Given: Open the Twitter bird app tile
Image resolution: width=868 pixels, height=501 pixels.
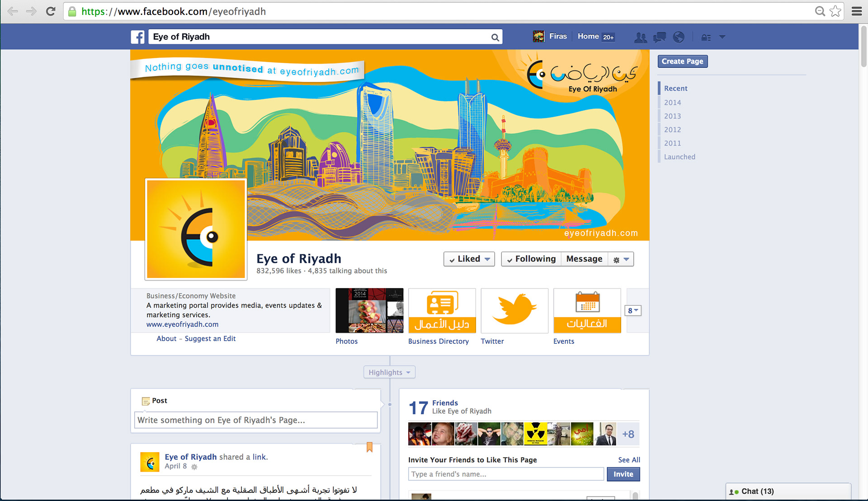Looking at the screenshot, I should (514, 310).
